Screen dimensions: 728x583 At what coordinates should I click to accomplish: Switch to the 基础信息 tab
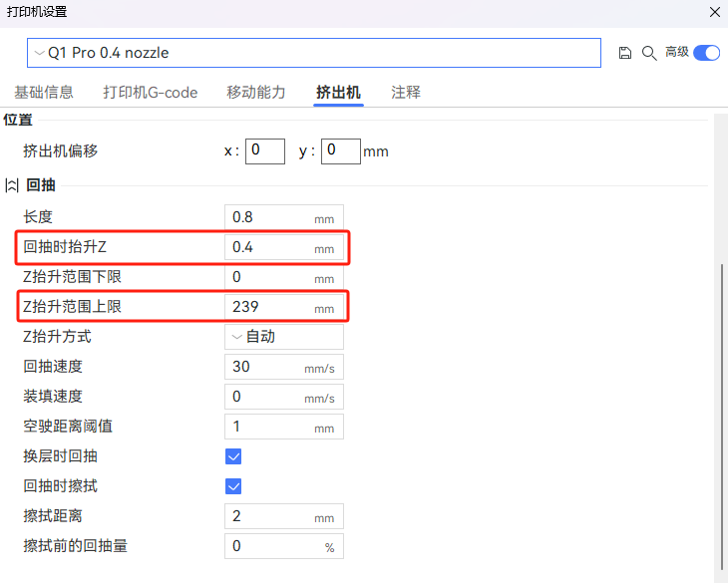coord(44,93)
